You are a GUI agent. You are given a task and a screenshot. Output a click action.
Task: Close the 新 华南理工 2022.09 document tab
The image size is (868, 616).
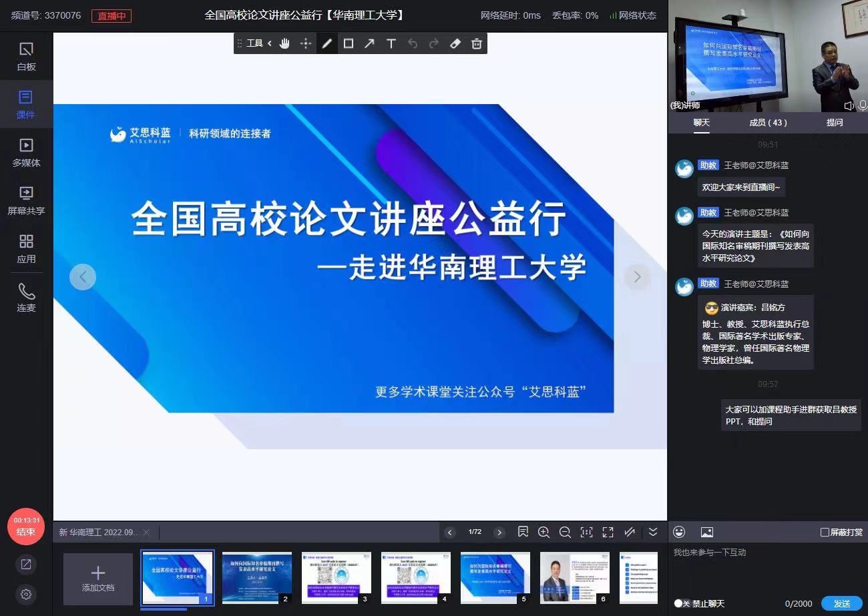click(146, 532)
